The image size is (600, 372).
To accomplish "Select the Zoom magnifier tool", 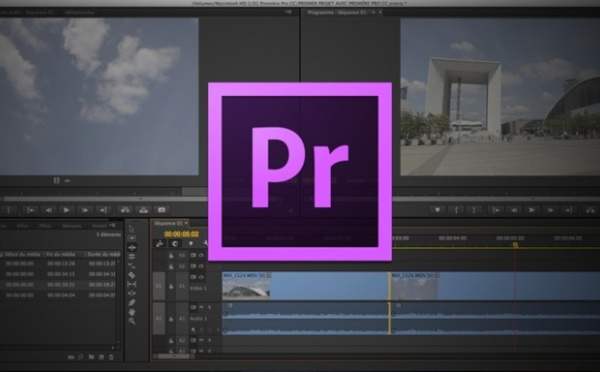I will (132, 321).
